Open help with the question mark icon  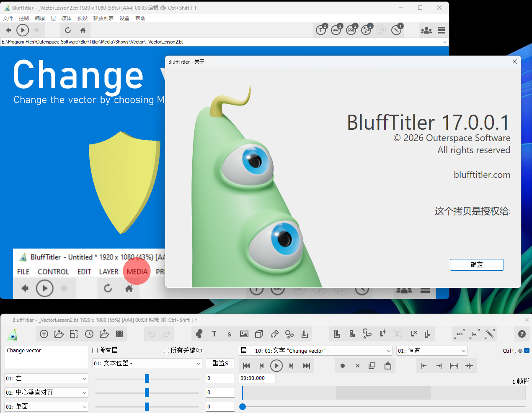(522, 334)
